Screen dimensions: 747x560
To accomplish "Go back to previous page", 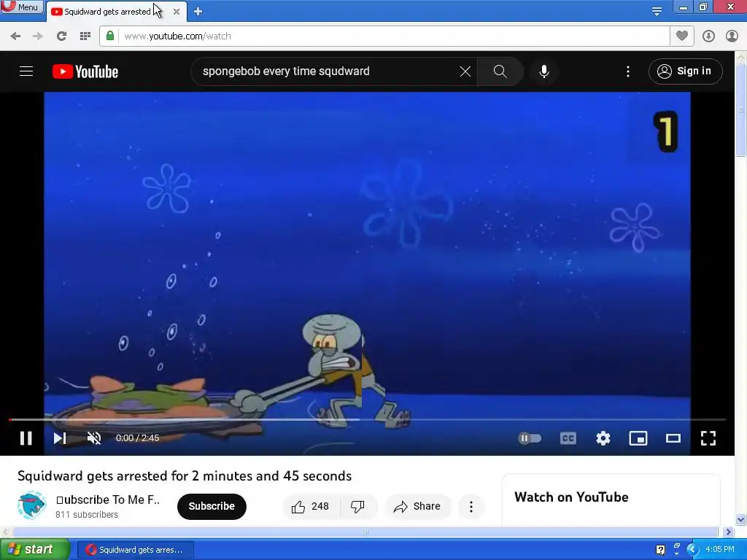I will [x=15, y=36].
